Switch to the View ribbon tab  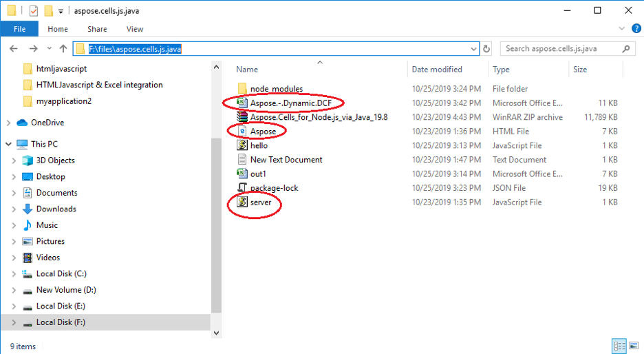tap(135, 29)
